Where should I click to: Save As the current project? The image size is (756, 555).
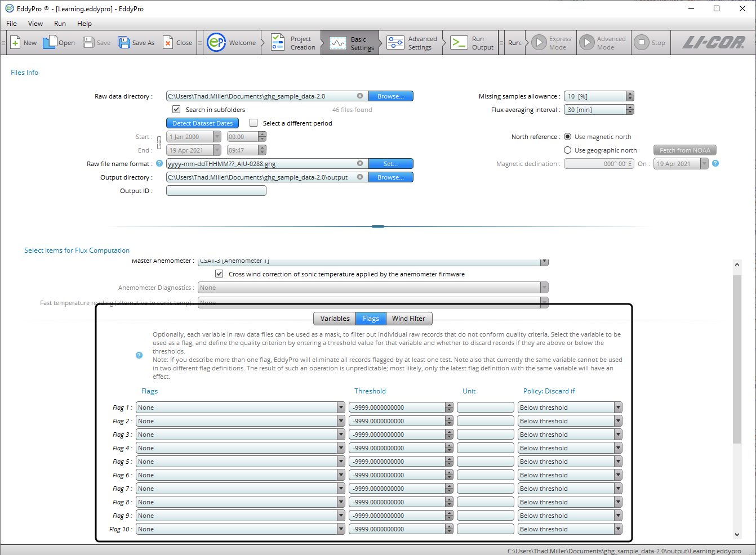pos(136,43)
